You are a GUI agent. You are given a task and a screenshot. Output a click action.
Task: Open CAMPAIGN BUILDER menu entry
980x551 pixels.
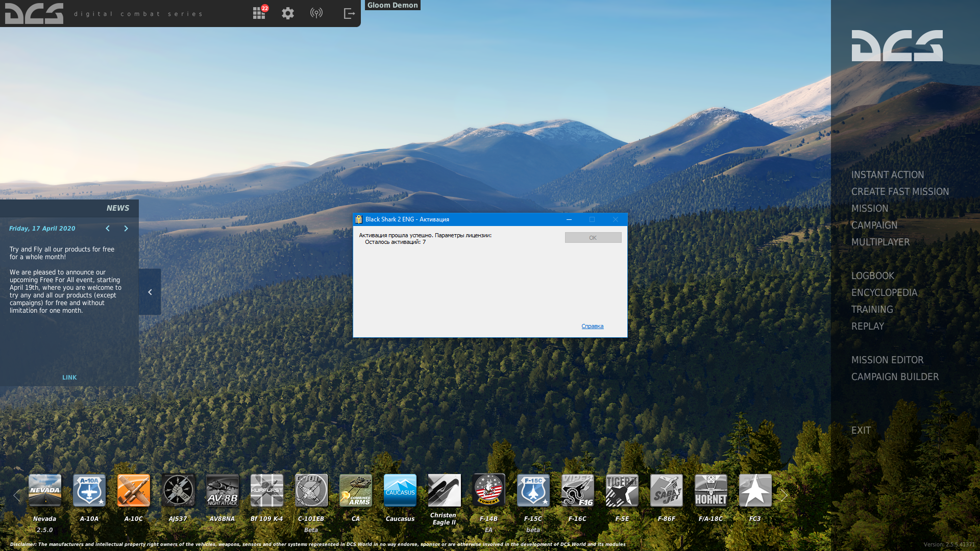tap(895, 377)
